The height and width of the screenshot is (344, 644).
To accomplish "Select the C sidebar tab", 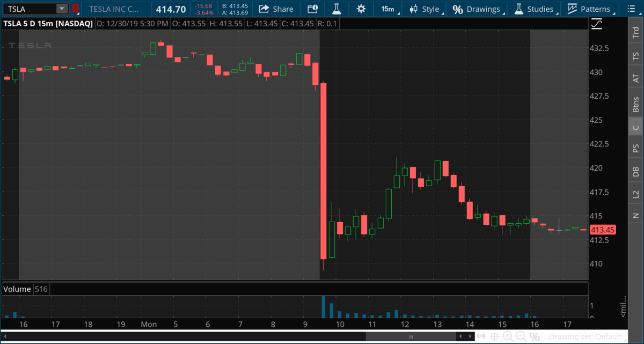I will pos(636,128).
